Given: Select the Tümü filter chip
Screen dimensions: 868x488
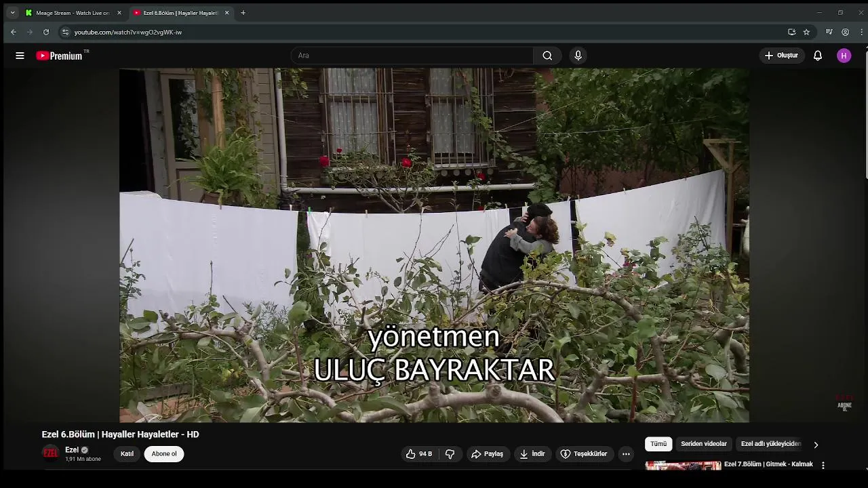Looking at the screenshot, I should pos(658,444).
